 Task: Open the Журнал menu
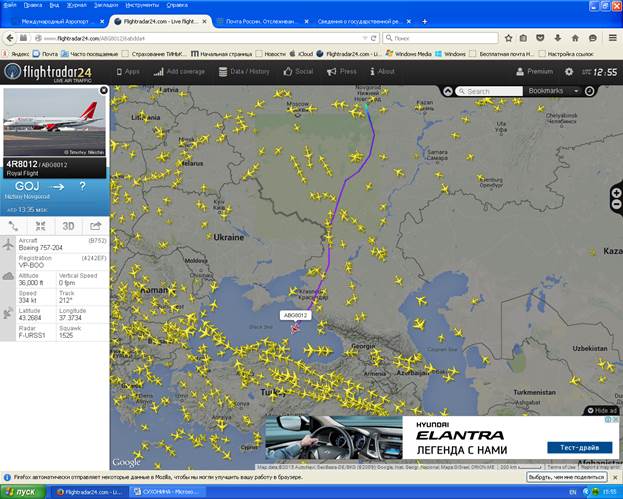click(77, 5)
